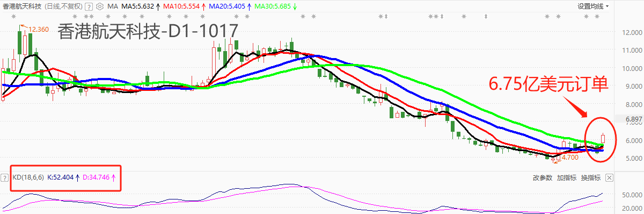The width and height of the screenshot is (644, 214).
Task: Click the 4.700 low price marker
Action: click(570, 158)
